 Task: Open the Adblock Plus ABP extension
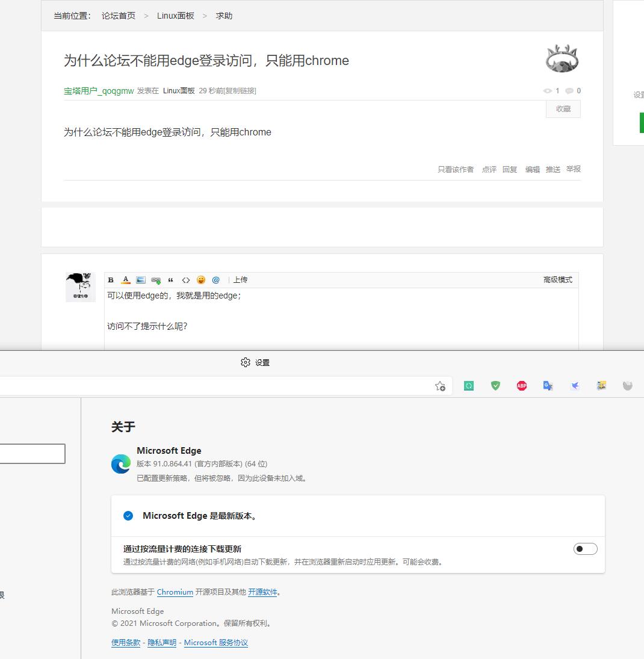coord(522,386)
